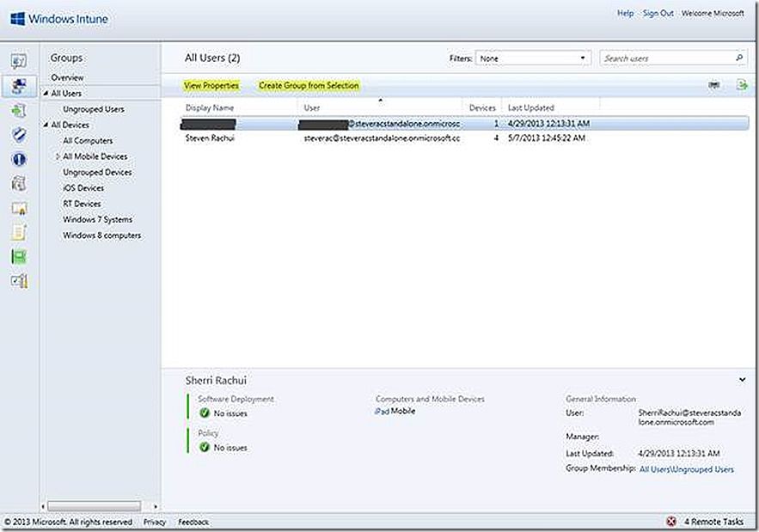The height and width of the screenshot is (532, 759).
Task: Follow the All Users\Ungrouped Users membership link
Action: tap(687, 469)
